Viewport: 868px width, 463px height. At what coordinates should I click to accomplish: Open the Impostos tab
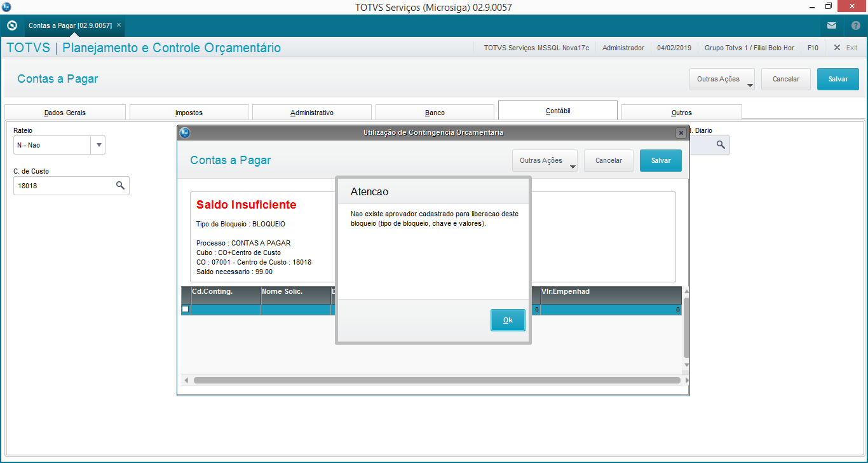189,113
